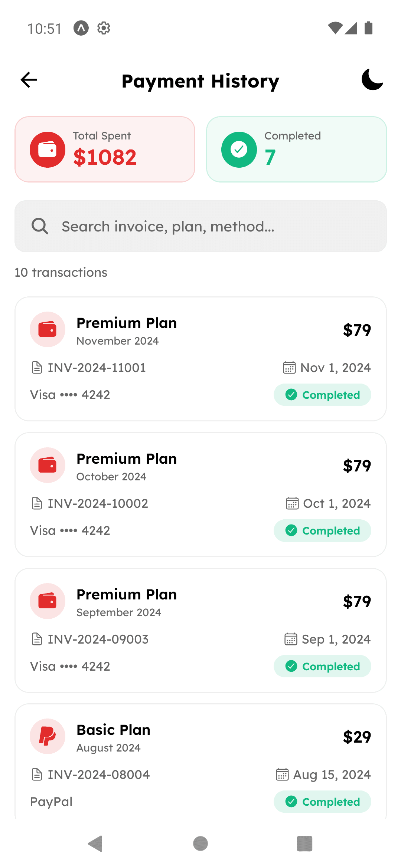Viewport: 401px width, 868px height.
Task: Click Completed badge on November 2024 payment
Action: 322,395
